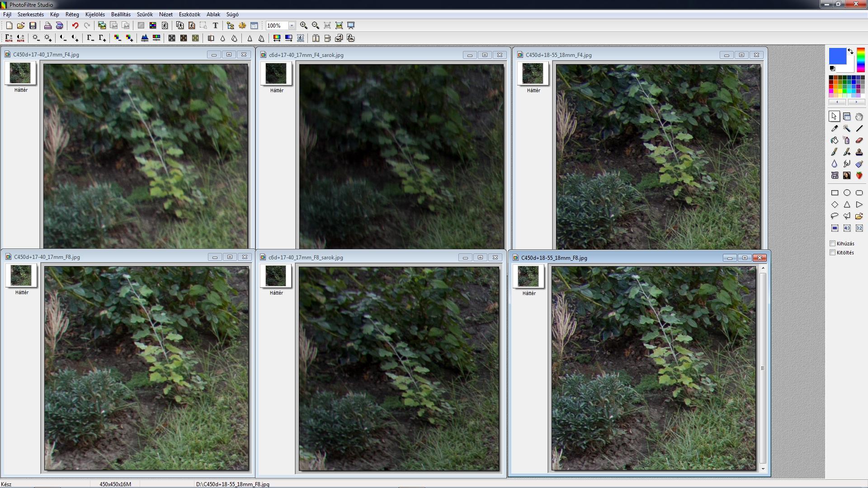Open the Eszközök menu
Screen dimensions: 868x488
pyautogui.click(x=189, y=14)
